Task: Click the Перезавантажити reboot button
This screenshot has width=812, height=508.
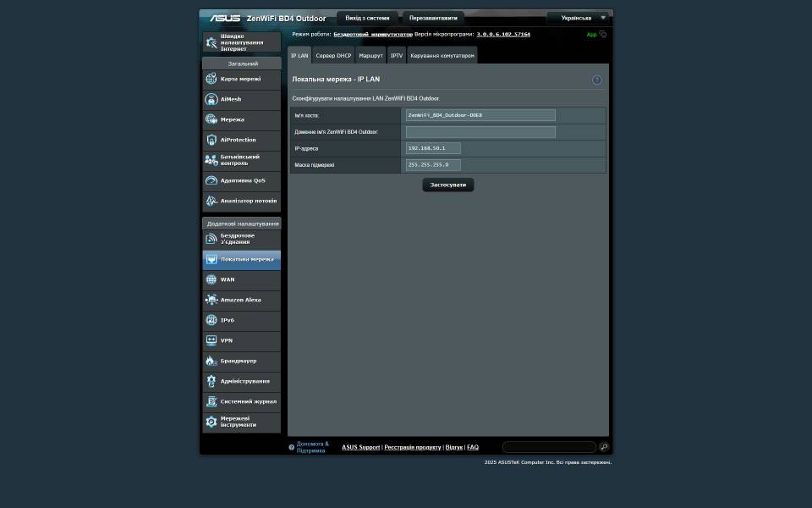Action: pos(433,18)
